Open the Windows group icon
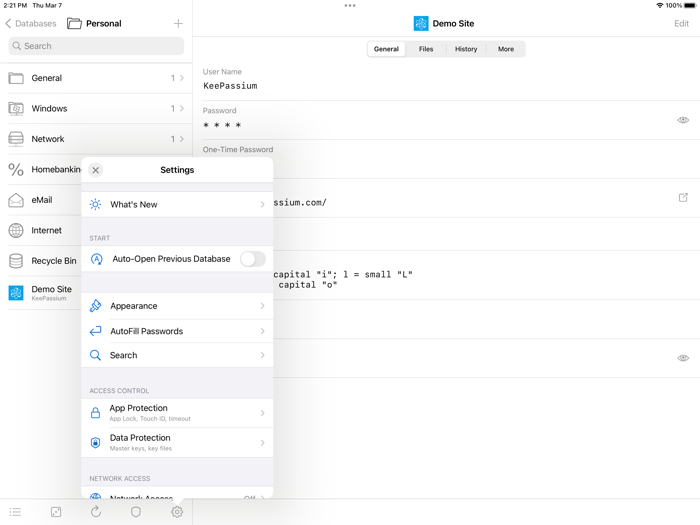The image size is (700, 525). click(16, 108)
